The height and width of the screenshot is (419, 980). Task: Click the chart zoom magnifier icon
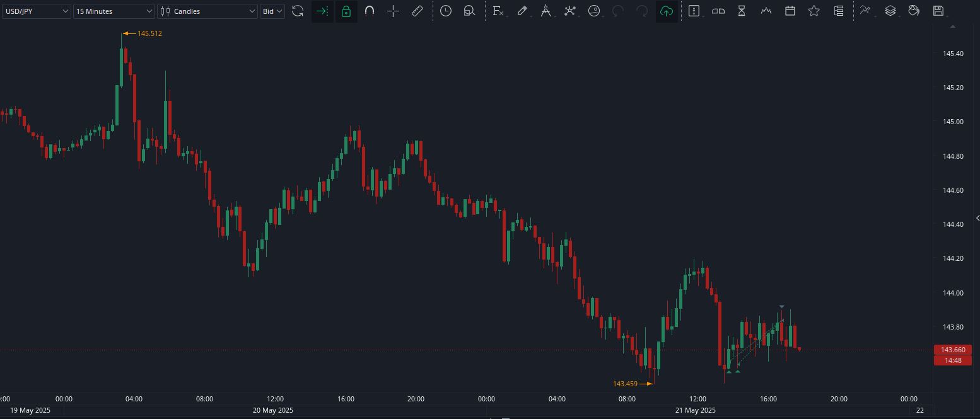tap(469, 11)
